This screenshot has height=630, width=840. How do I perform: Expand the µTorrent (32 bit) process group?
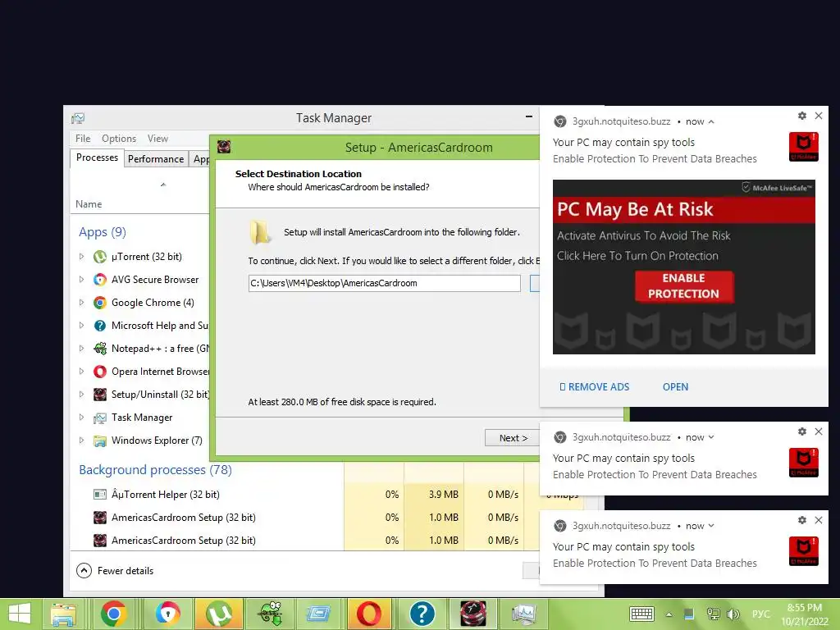(x=81, y=257)
